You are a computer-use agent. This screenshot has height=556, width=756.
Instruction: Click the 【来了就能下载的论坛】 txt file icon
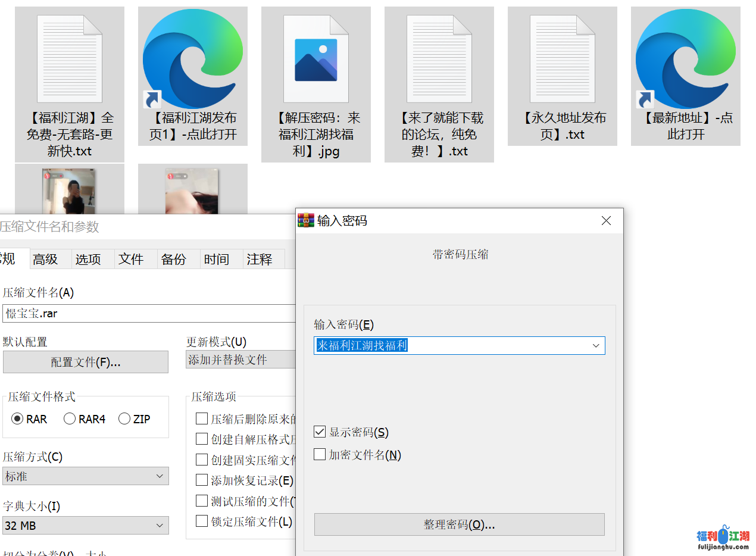click(439, 60)
